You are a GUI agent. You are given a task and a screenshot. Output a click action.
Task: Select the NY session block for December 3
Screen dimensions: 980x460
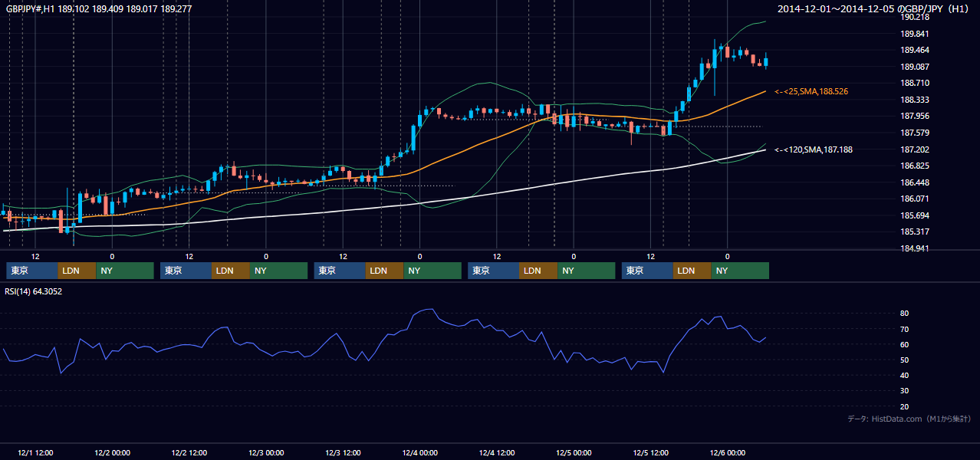[432, 271]
